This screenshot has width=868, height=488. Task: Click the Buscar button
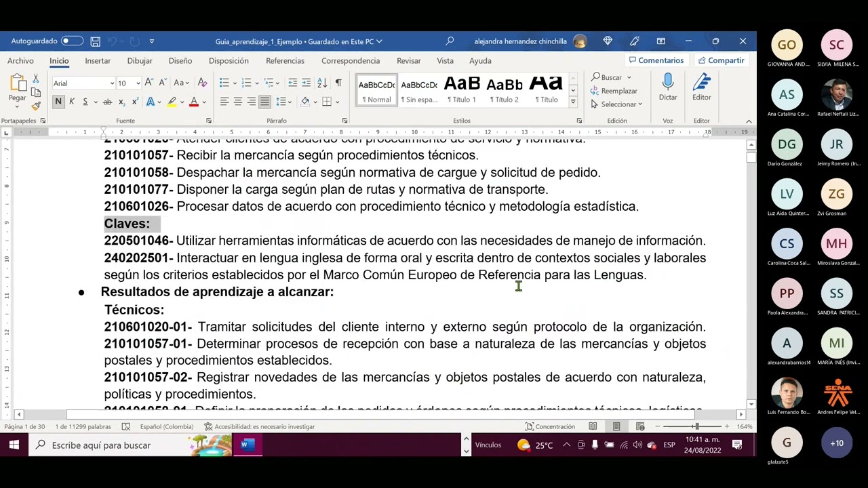tap(606, 77)
